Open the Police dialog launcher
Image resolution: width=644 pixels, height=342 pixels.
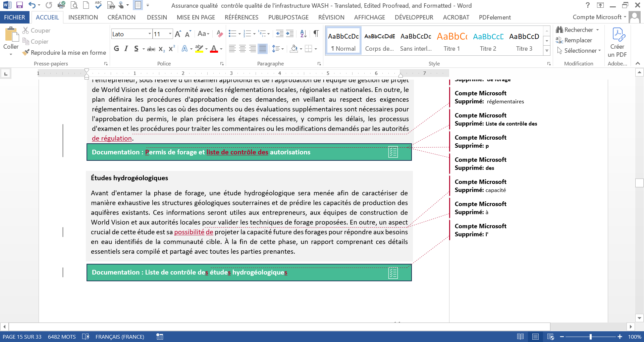222,63
